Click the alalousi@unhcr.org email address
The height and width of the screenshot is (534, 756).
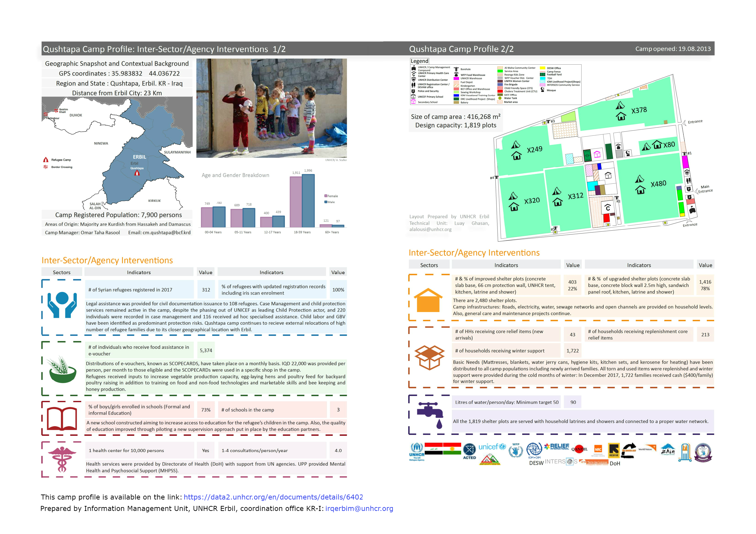coord(430,229)
